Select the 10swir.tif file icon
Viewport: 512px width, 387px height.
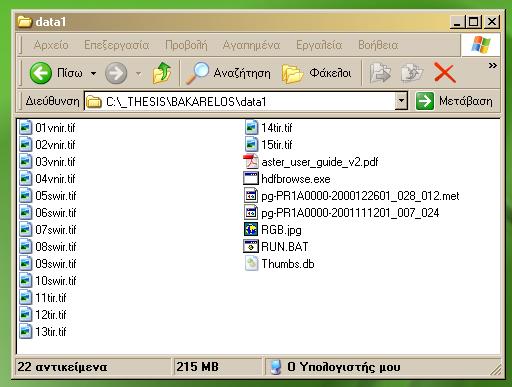pyautogui.click(x=26, y=281)
